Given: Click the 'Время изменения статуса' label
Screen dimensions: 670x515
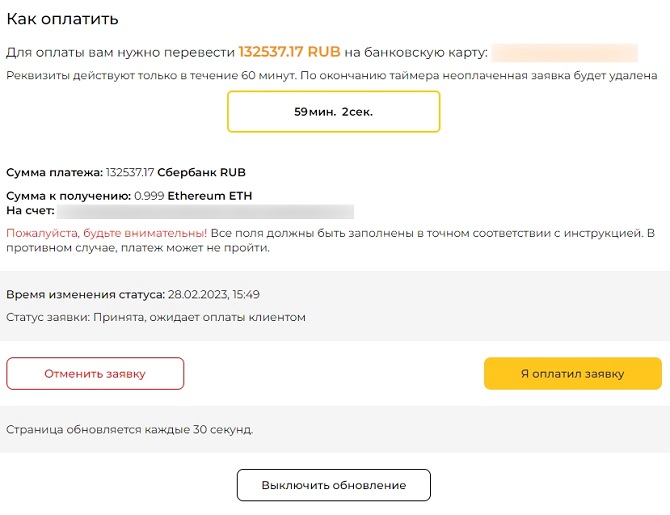Looking at the screenshot, I should [84, 295].
